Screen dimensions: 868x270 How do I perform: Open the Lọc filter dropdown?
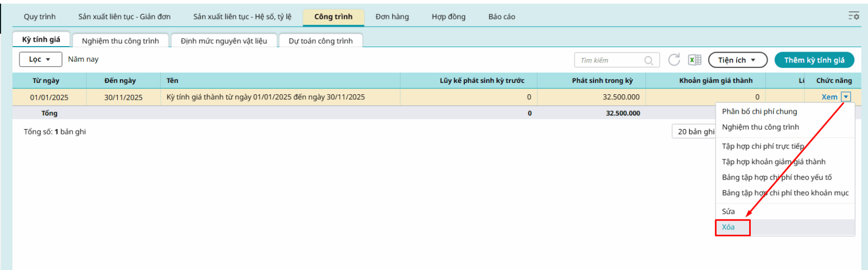(40, 59)
